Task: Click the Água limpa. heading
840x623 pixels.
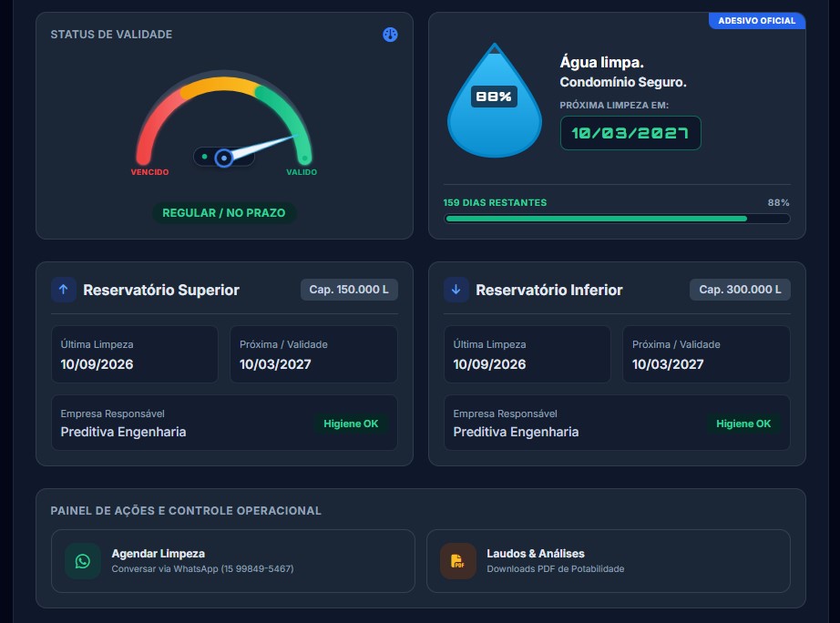Action: point(601,62)
